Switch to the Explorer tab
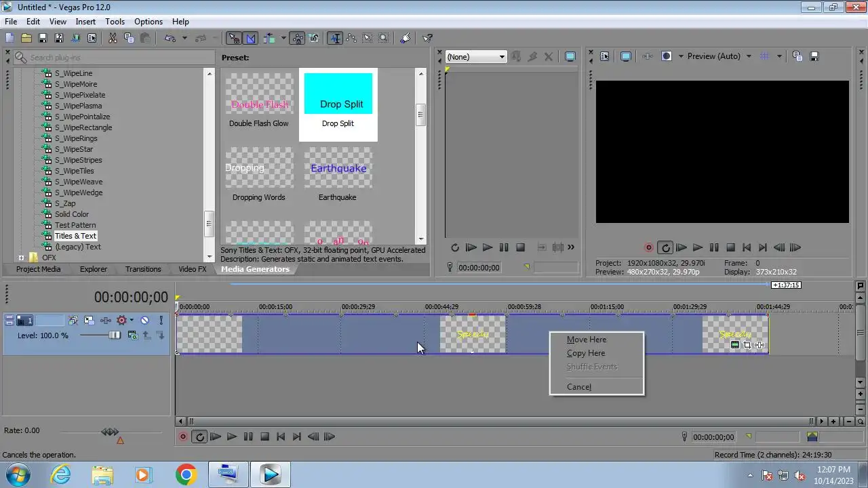 94,269
